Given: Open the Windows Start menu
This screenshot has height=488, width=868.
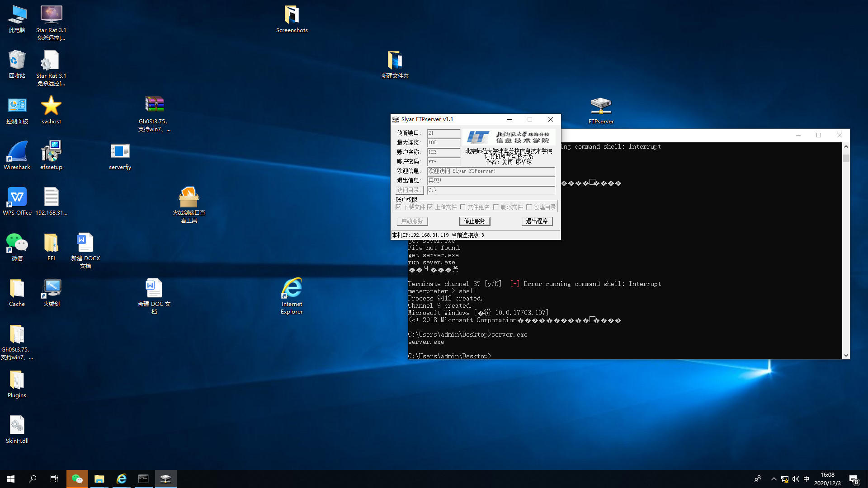Looking at the screenshot, I should pos(11,479).
